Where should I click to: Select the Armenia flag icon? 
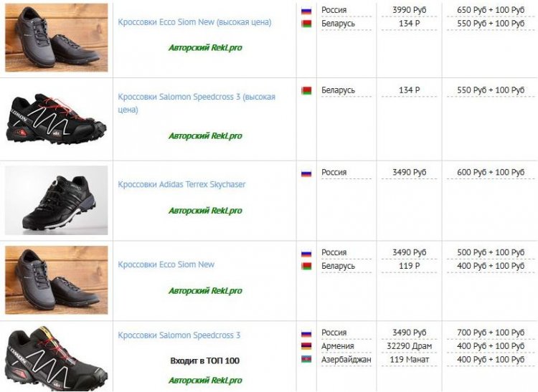click(306, 346)
